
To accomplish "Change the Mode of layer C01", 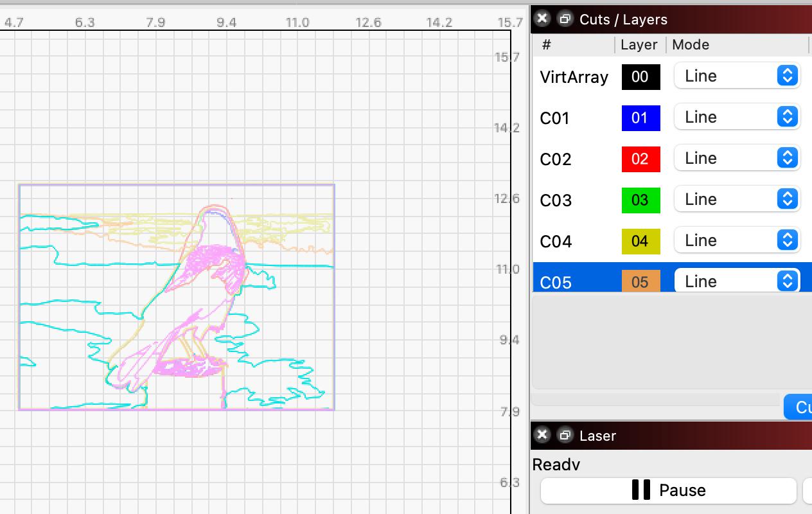I will tap(736, 117).
